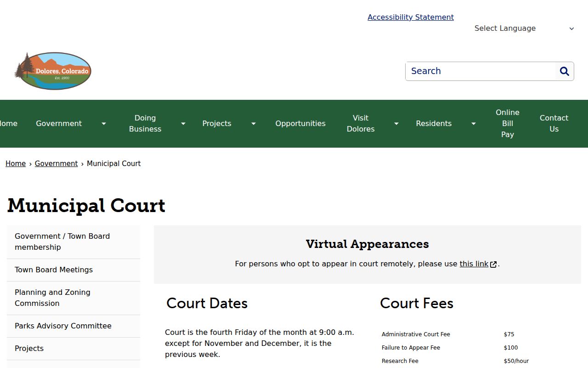This screenshot has width=588, height=368.
Task: Click the Research Fee text
Action: (x=400, y=361)
